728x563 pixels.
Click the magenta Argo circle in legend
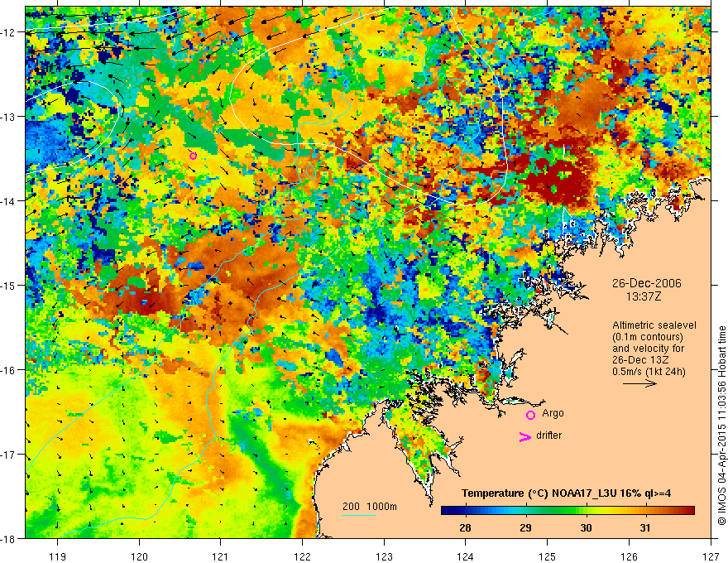pyautogui.click(x=530, y=415)
